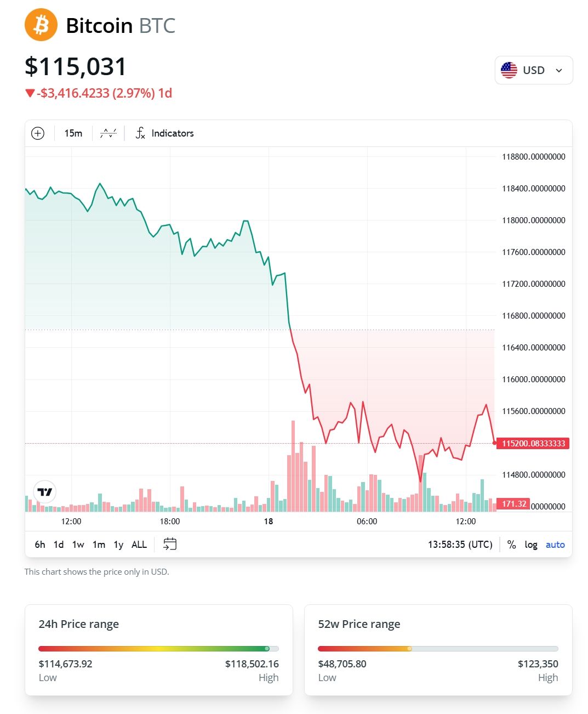Open the go-to-date calendar icon
This screenshot has width=588, height=714.
170,544
